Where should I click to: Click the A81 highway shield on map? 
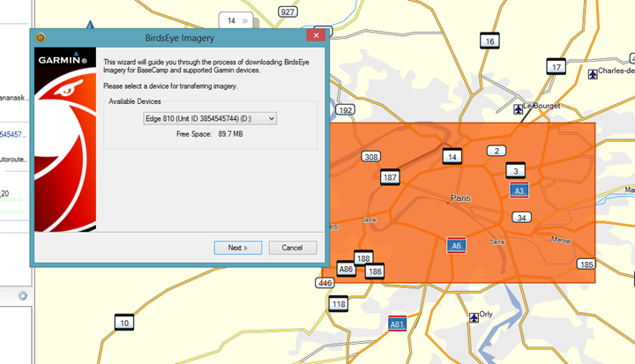pyautogui.click(x=397, y=324)
